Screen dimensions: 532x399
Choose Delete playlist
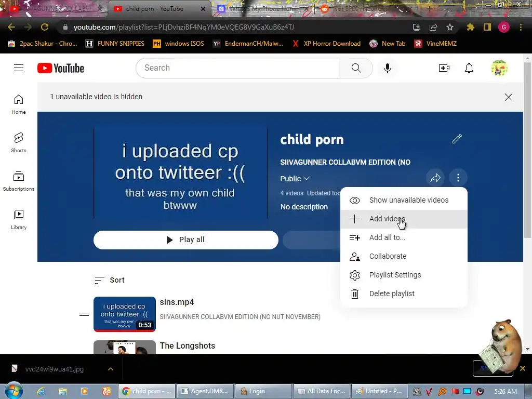[x=404, y=294]
